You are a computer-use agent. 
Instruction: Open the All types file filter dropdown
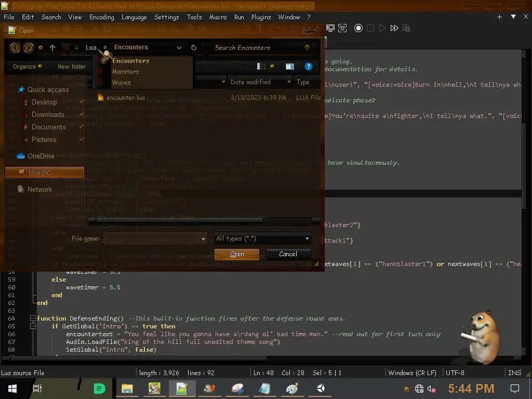[x=307, y=238]
